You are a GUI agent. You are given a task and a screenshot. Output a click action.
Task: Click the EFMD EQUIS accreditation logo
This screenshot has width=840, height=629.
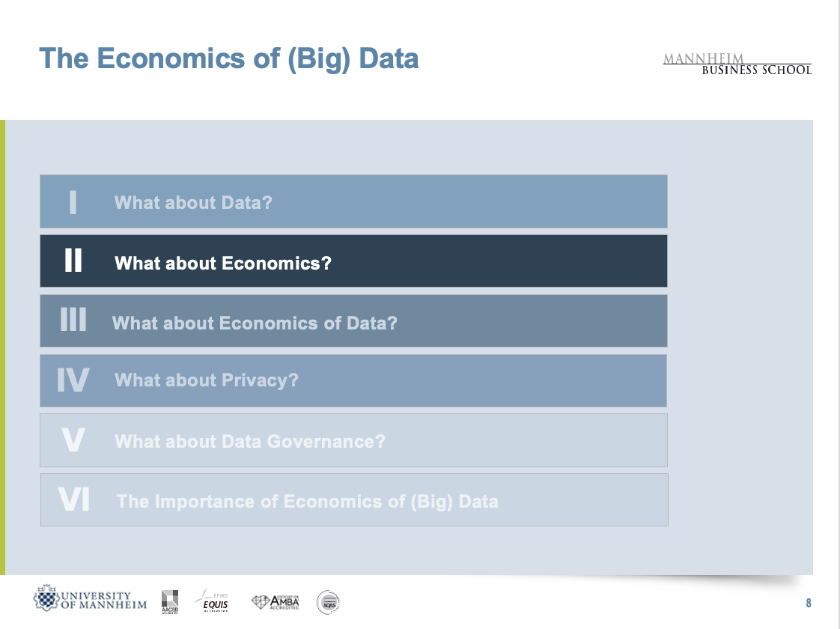[x=213, y=601]
